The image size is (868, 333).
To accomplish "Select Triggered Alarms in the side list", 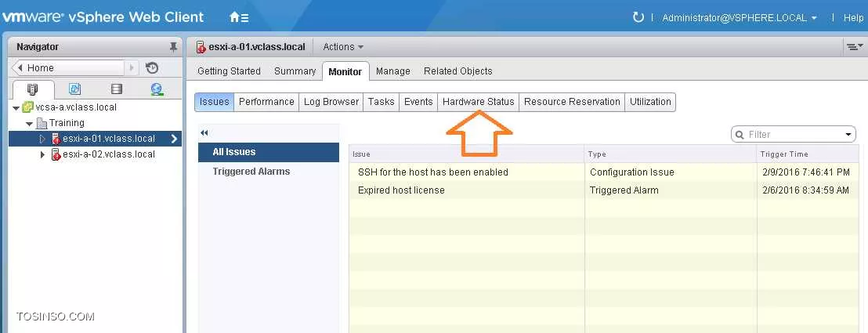I will [269, 172].
